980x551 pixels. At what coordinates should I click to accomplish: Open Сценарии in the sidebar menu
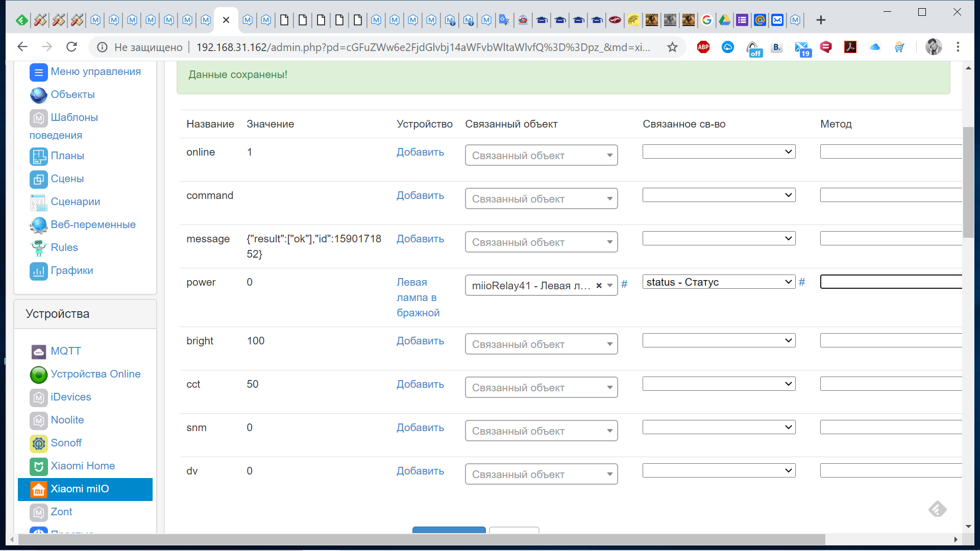click(x=75, y=202)
